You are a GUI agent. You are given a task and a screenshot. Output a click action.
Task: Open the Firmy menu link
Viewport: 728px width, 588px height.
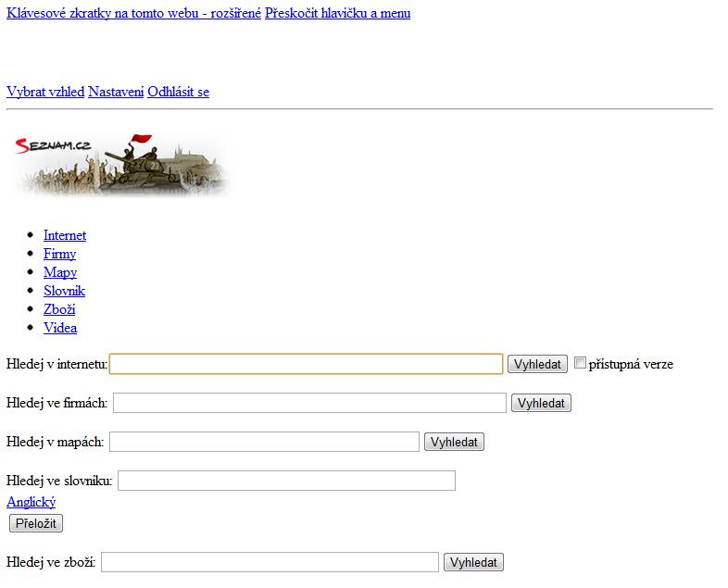coord(59,254)
